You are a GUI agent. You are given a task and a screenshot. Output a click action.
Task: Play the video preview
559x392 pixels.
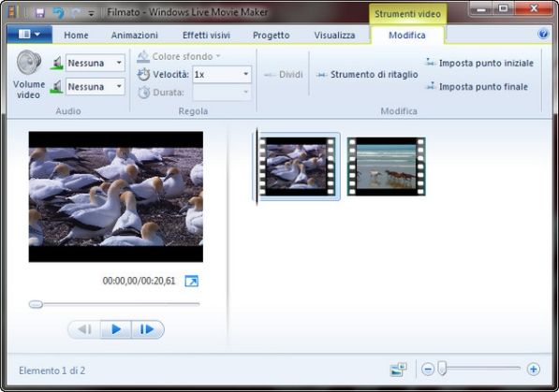point(116,329)
